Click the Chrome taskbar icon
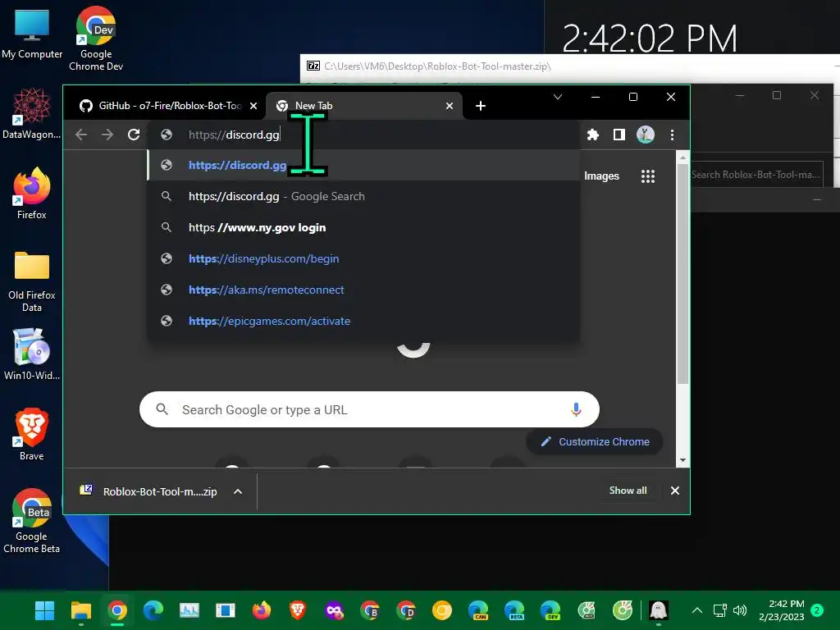Image resolution: width=840 pixels, height=630 pixels. click(116, 610)
